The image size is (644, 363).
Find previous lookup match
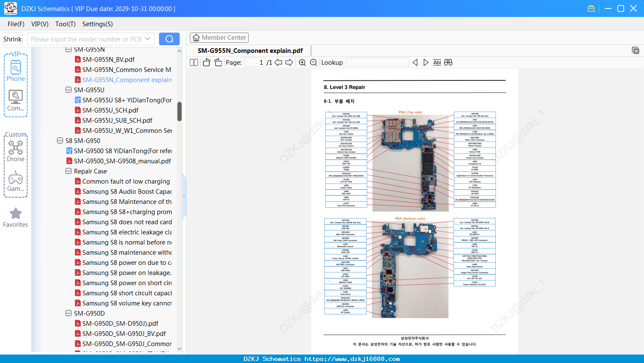415,63
